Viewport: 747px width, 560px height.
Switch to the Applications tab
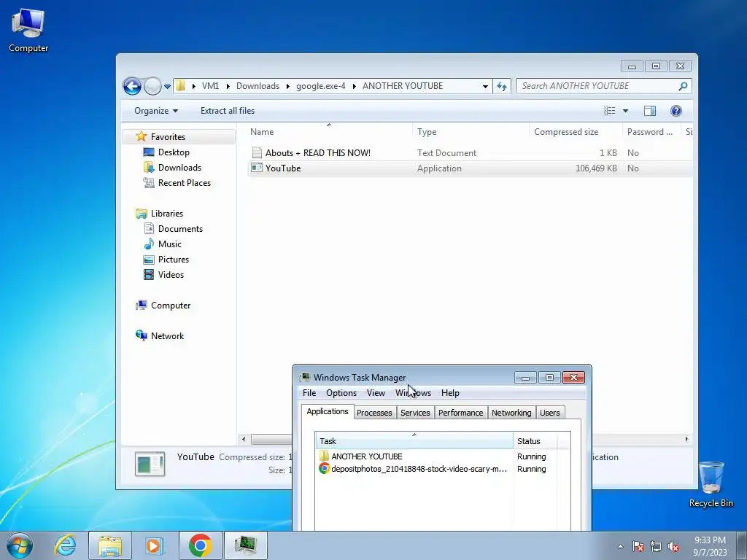click(x=328, y=411)
